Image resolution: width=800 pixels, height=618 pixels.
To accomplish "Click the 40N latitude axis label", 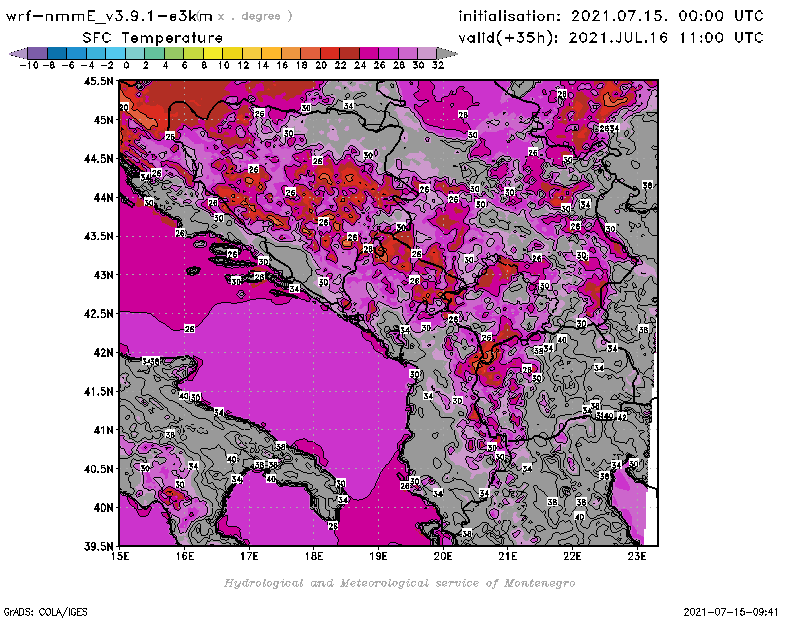I will point(103,508).
